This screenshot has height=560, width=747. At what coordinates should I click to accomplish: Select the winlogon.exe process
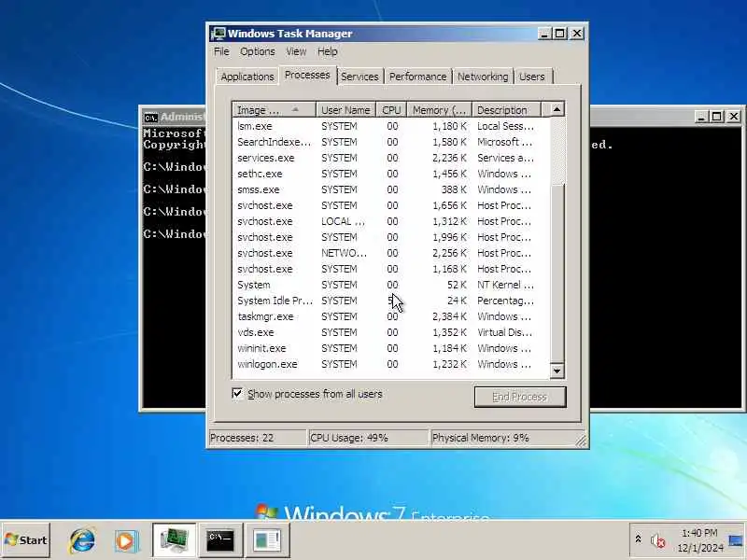(x=390, y=364)
